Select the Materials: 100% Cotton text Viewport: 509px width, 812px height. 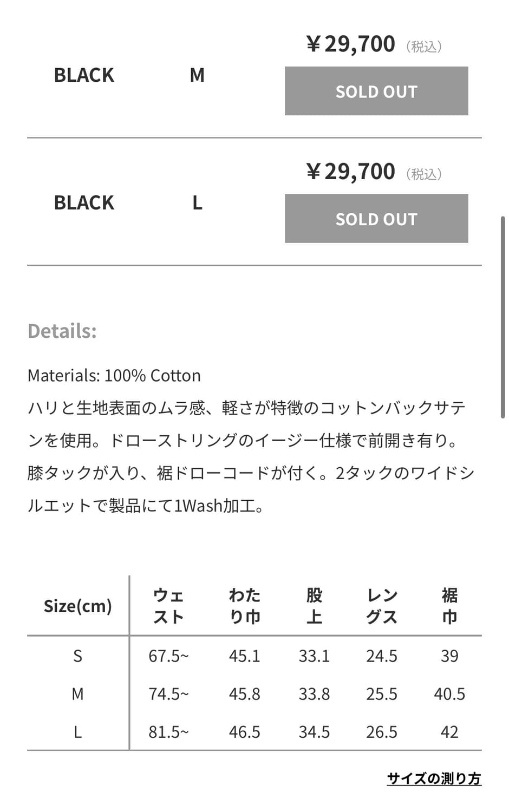click(x=114, y=375)
